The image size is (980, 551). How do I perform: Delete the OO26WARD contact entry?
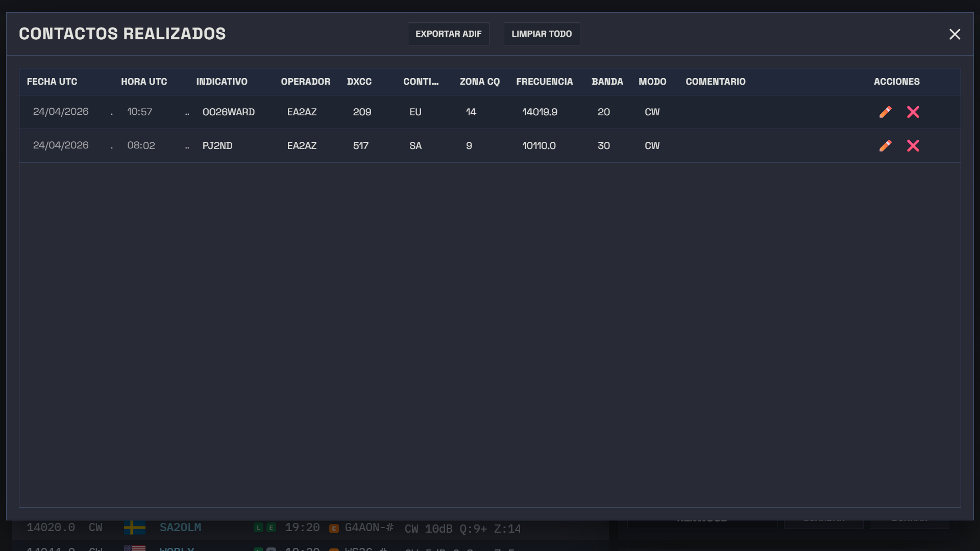(913, 112)
